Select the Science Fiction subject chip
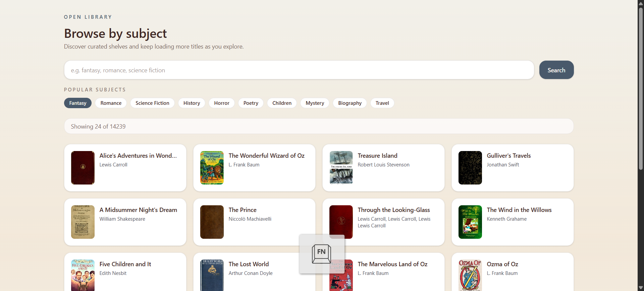The height and width of the screenshot is (291, 644). click(152, 103)
